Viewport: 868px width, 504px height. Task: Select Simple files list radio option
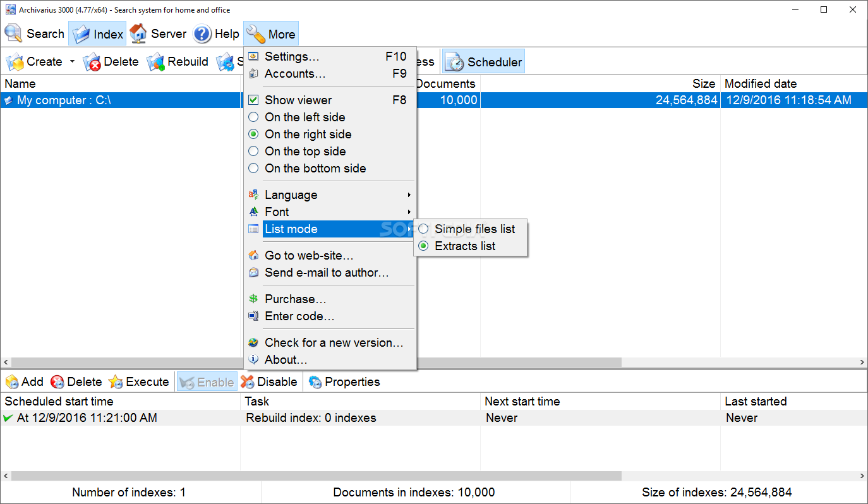423,229
